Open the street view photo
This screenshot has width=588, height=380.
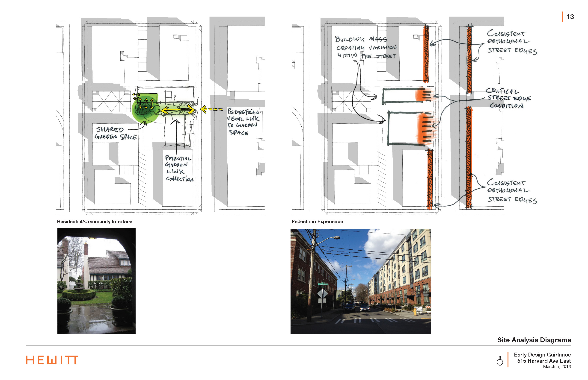click(360, 281)
